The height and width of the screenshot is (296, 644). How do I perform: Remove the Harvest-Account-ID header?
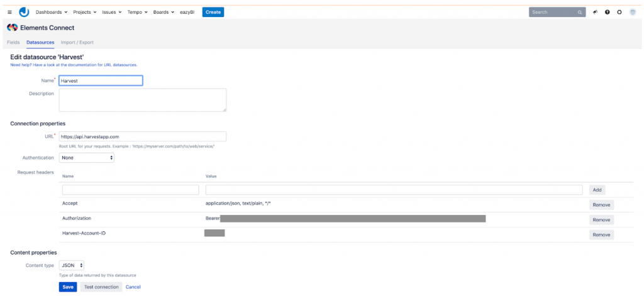coord(601,235)
